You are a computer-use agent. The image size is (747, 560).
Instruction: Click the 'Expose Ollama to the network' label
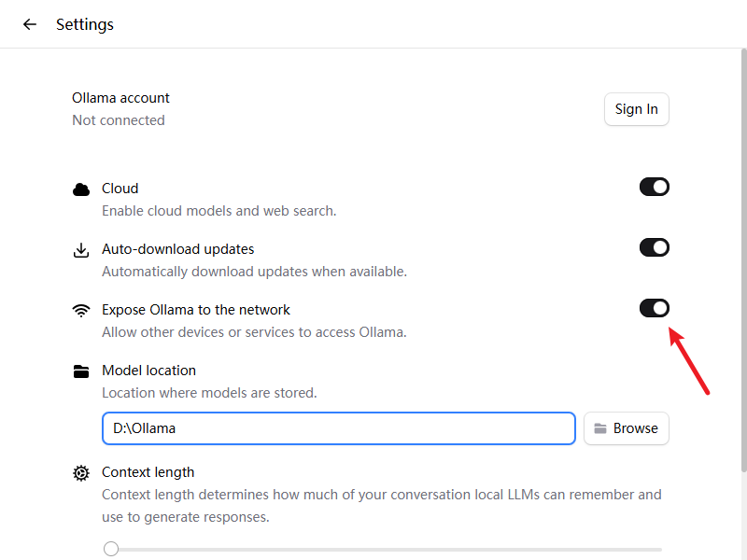click(x=196, y=310)
